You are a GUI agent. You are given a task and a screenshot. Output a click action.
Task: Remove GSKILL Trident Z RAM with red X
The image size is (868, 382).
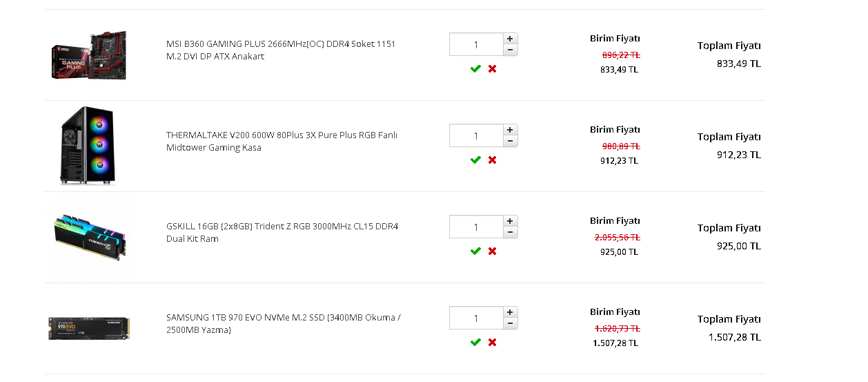492,251
